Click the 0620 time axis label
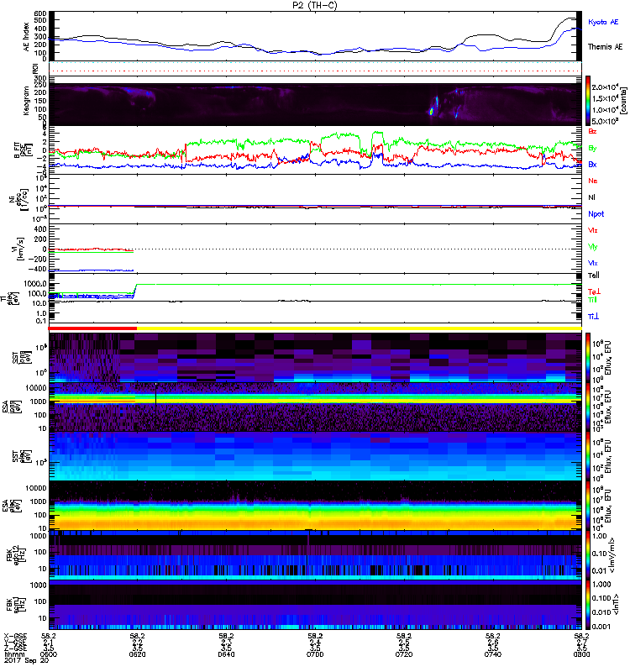 (x=137, y=654)
